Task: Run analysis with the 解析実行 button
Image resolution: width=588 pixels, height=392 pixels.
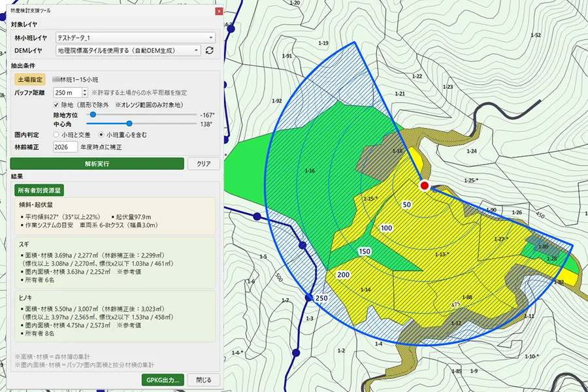Action: click(97, 163)
